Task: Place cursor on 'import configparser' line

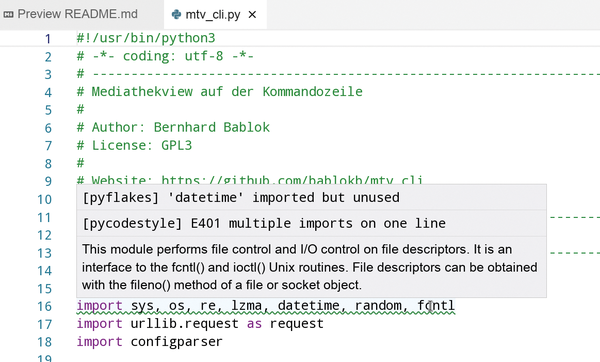Action: 149,341
